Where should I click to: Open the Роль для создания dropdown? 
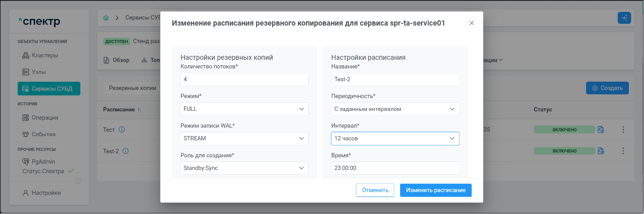point(244,168)
